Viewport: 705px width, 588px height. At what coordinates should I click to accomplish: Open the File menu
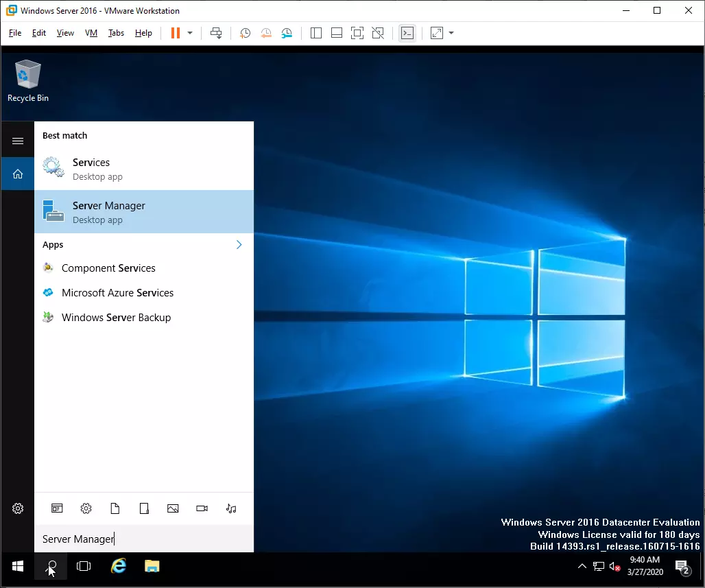tap(15, 33)
